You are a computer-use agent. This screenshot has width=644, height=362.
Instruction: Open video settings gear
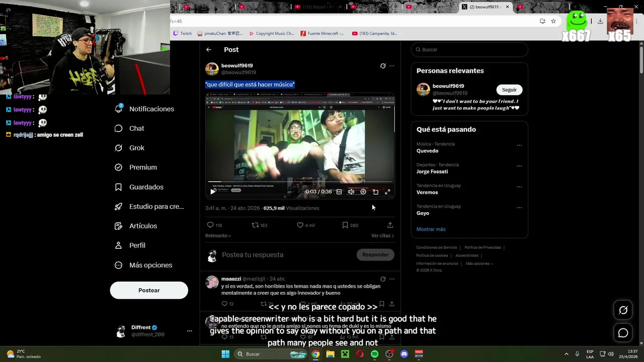click(x=363, y=192)
